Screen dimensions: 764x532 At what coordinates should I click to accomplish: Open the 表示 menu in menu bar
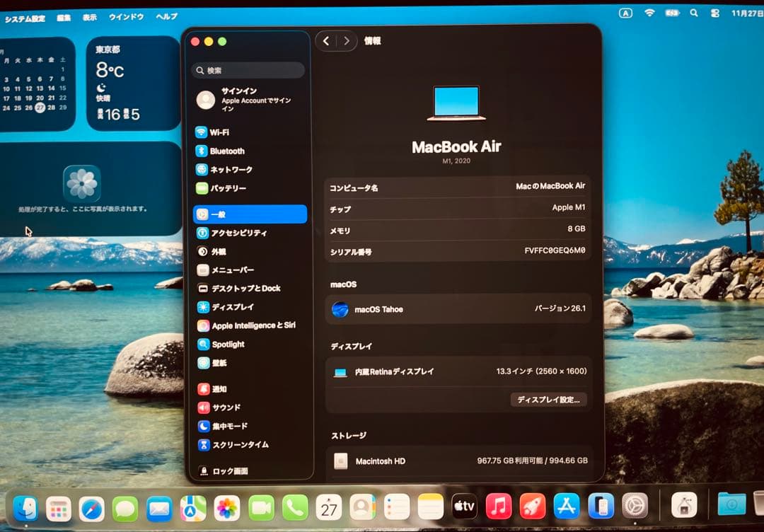pyautogui.click(x=89, y=17)
